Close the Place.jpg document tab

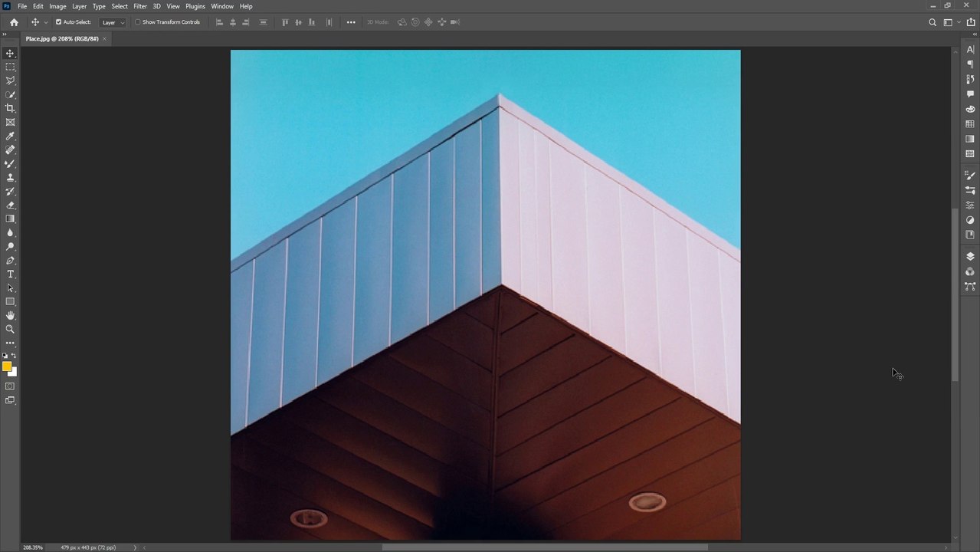(x=105, y=38)
